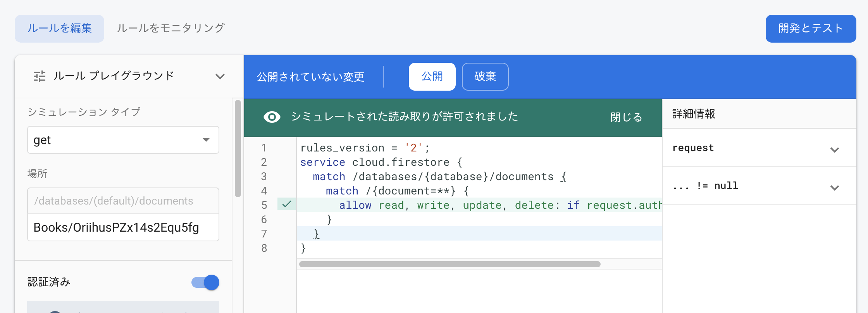Screen dimensions: 868x313
Task: Click the playground panel vertical scrollbar
Action: [x=238, y=148]
